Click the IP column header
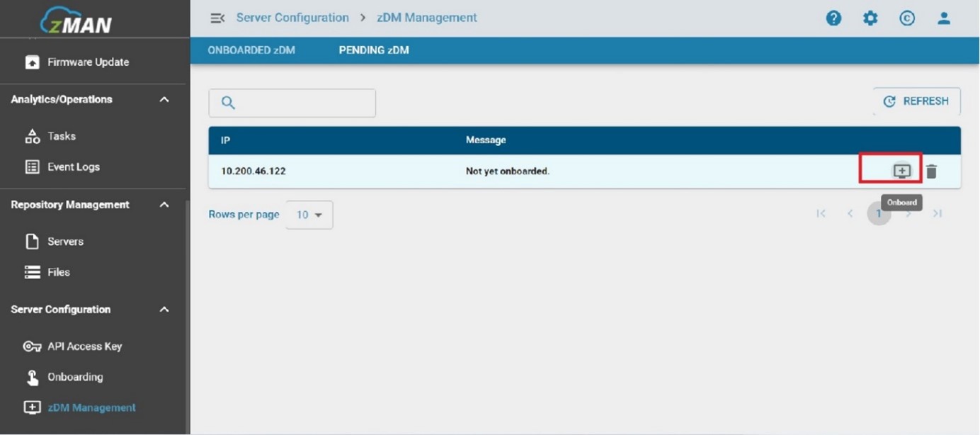The image size is (980, 435). coord(226,140)
